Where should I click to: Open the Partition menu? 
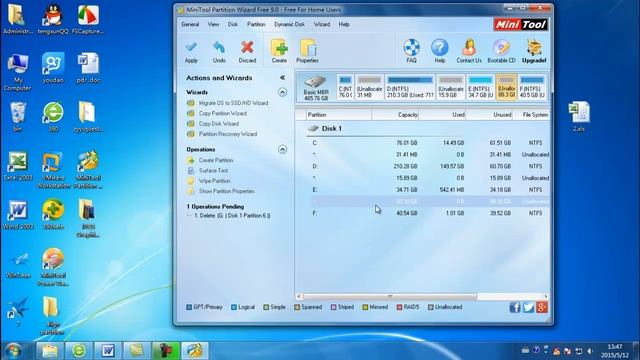256,24
